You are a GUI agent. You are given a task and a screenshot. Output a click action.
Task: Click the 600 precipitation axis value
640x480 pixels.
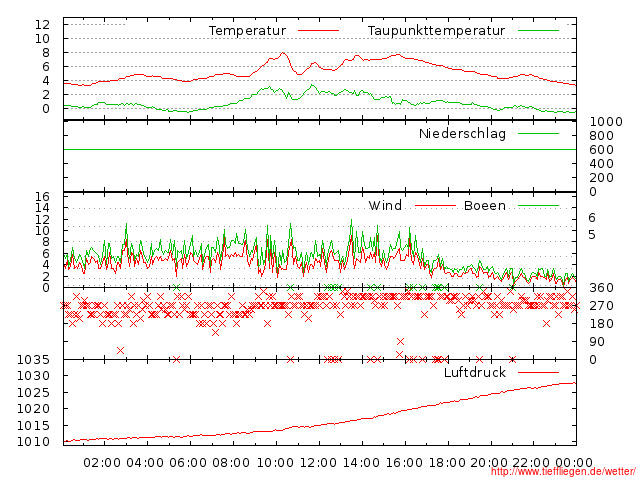tap(602, 150)
